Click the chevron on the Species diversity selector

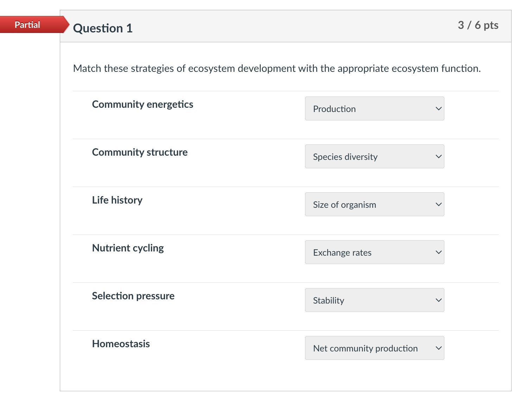coord(438,156)
